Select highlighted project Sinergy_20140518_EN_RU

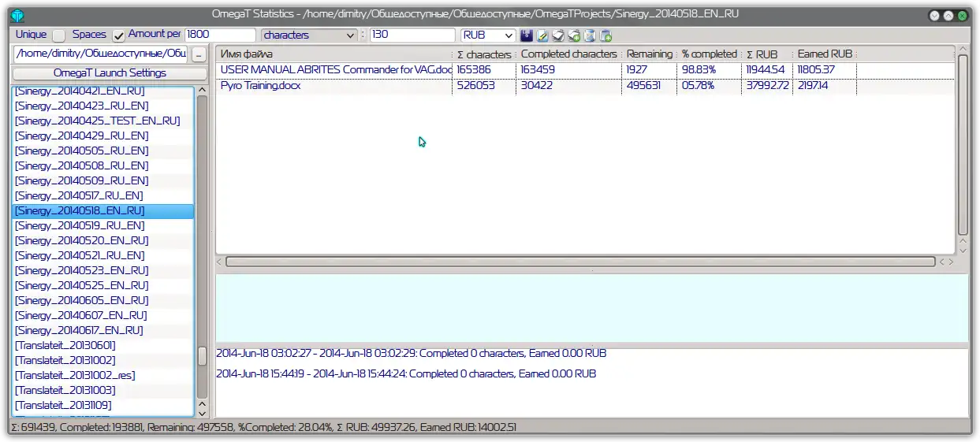pos(103,210)
